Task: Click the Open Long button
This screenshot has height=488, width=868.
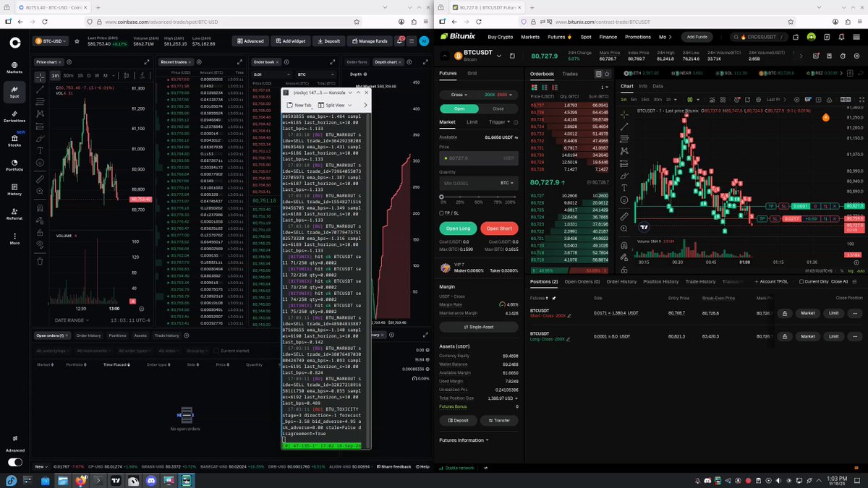Action: (458, 228)
